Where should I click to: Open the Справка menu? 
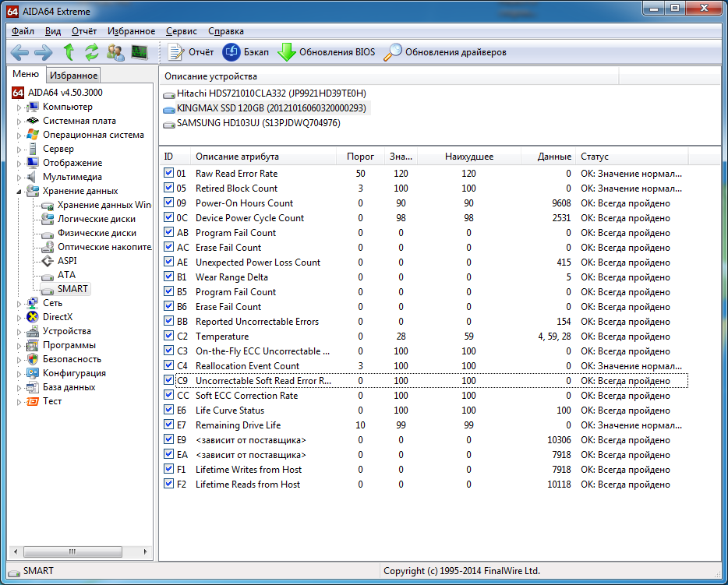point(225,31)
